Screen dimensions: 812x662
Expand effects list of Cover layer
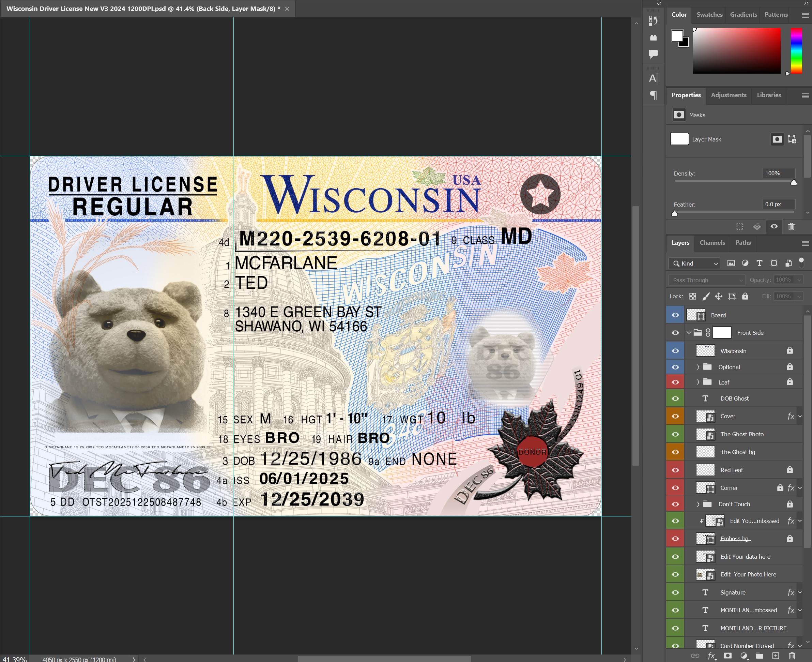click(800, 417)
